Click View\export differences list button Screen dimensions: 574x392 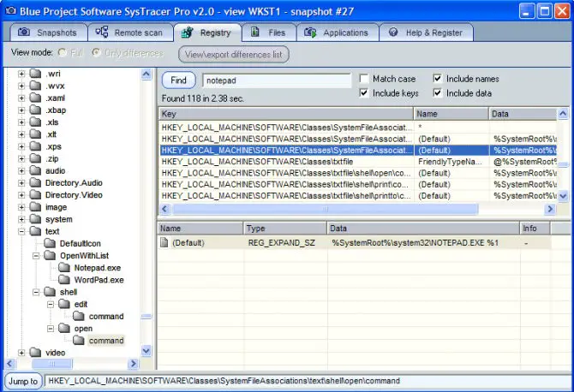click(x=234, y=55)
